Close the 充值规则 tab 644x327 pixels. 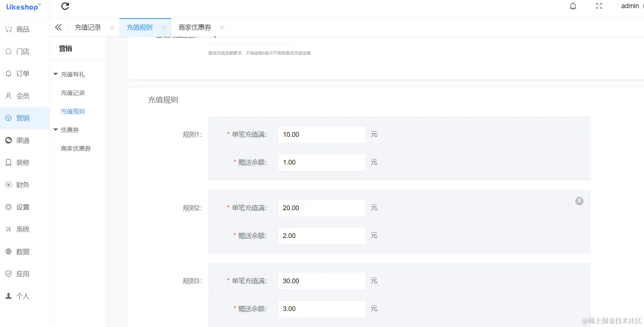pos(164,27)
